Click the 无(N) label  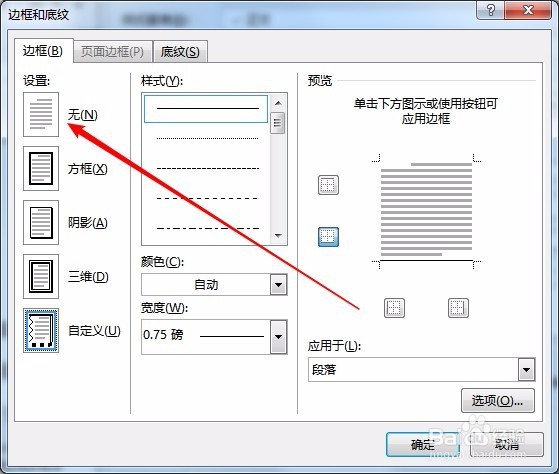pyautogui.click(x=83, y=115)
